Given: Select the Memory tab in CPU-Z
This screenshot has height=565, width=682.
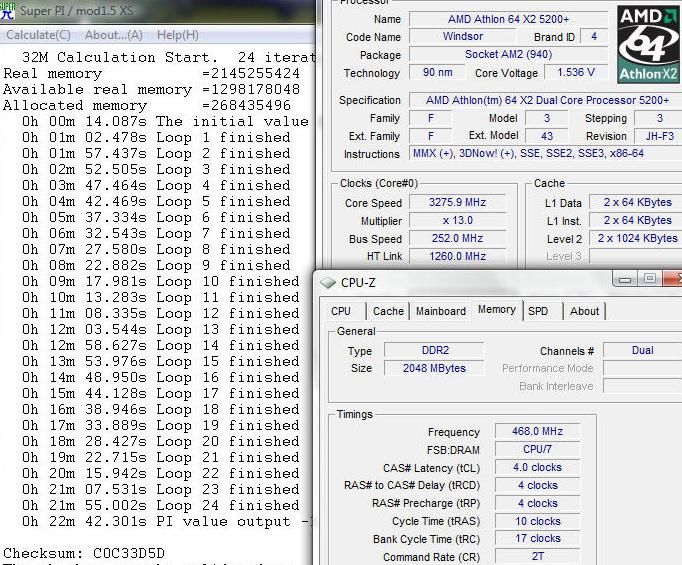Looking at the screenshot, I should [x=497, y=310].
